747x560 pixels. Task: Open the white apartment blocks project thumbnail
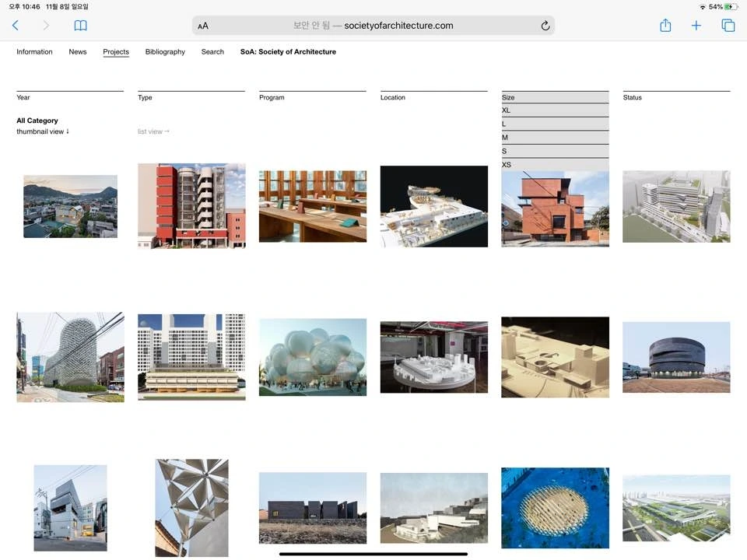(191, 357)
